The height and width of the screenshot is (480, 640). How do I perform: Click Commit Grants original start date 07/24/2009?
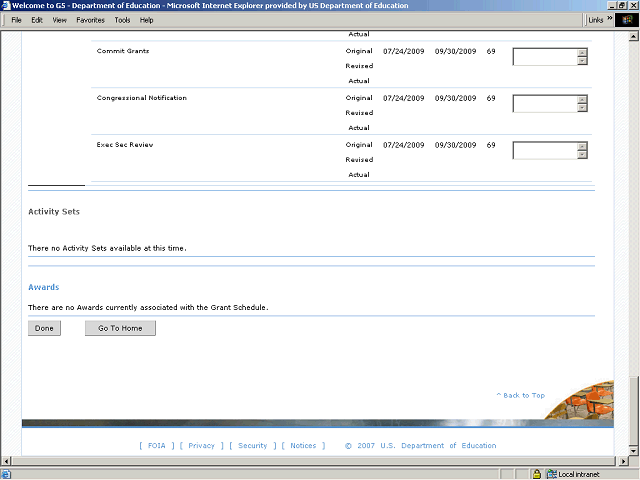coord(404,51)
